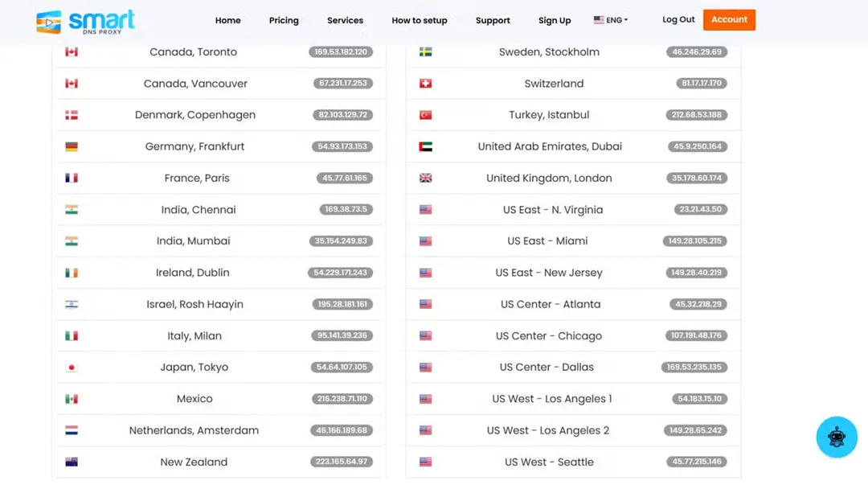Click the United Kingdom flag icon
The height and width of the screenshot is (489, 868).
coord(426,178)
